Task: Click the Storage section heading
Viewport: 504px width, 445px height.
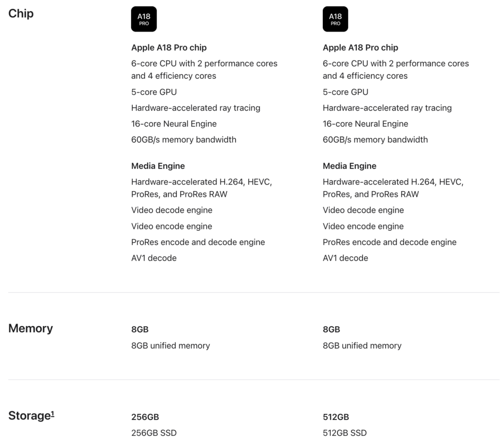Action: 30,416
